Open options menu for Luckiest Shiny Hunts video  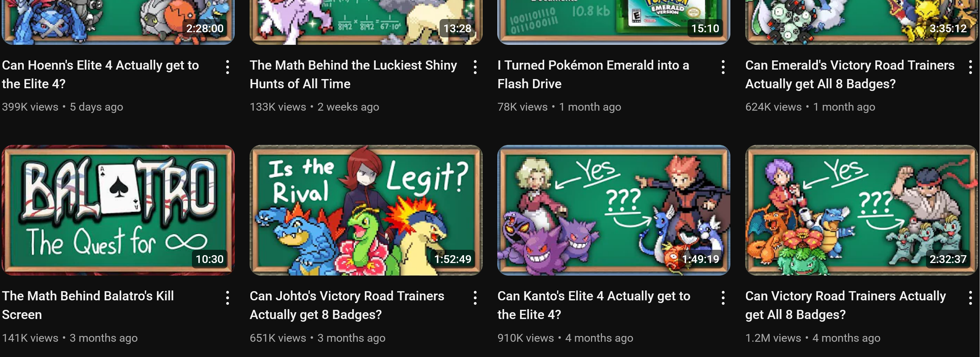pos(475,67)
